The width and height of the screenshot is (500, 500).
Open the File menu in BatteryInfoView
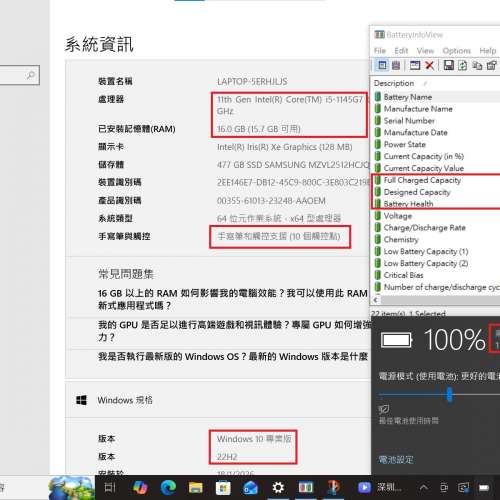(380, 51)
